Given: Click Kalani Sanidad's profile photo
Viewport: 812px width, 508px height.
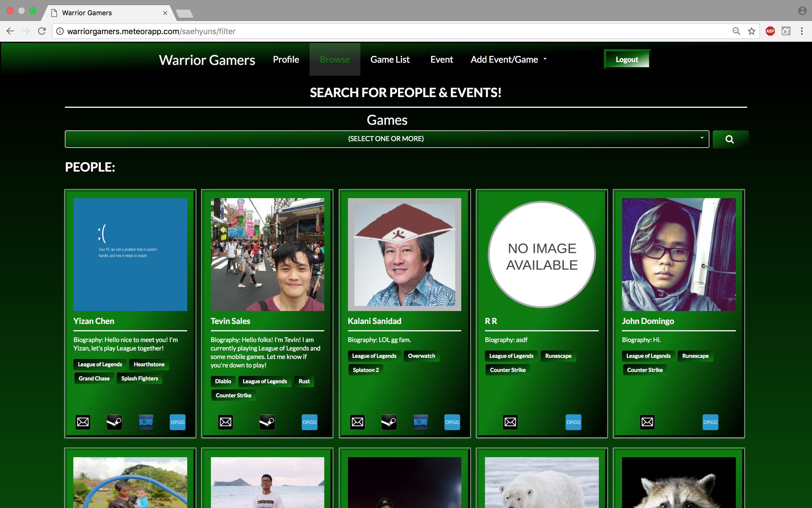Looking at the screenshot, I should pyautogui.click(x=404, y=254).
